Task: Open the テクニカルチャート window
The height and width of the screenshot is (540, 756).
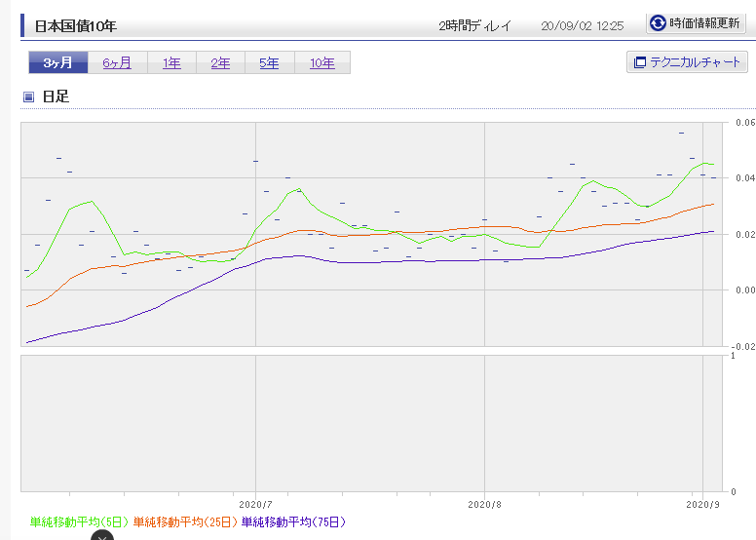Action: (687, 62)
